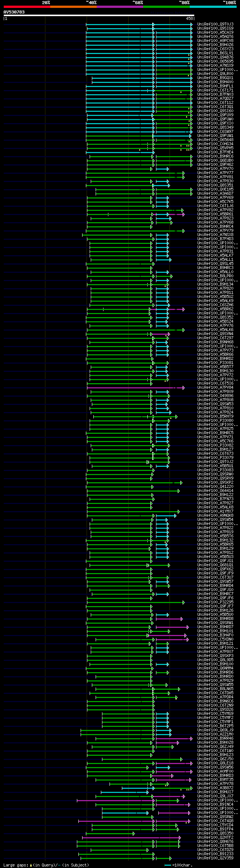The height and width of the screenshot is (868, 240).
Task: Select the UniRef100_A7PV79 entry
Action: [215, 230]
